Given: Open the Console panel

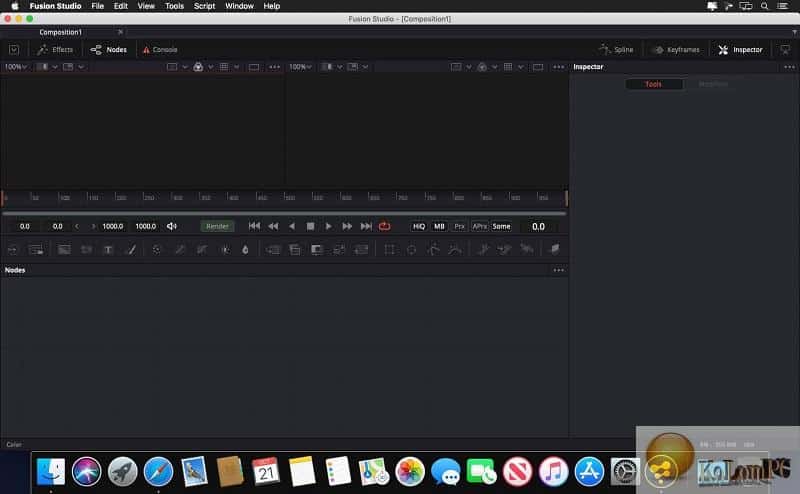Looking at the screenshot, I should (160, 50).
